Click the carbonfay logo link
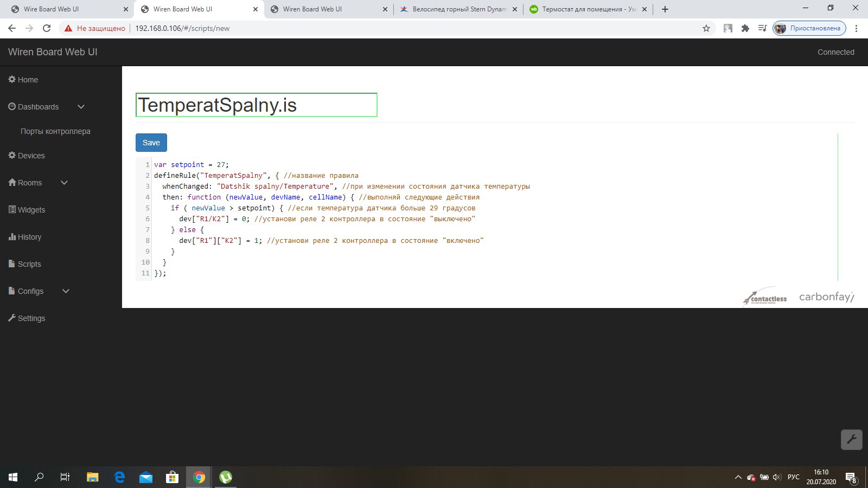Image resolution: width=868 pixels, height=488 pixels. [826, 297]
